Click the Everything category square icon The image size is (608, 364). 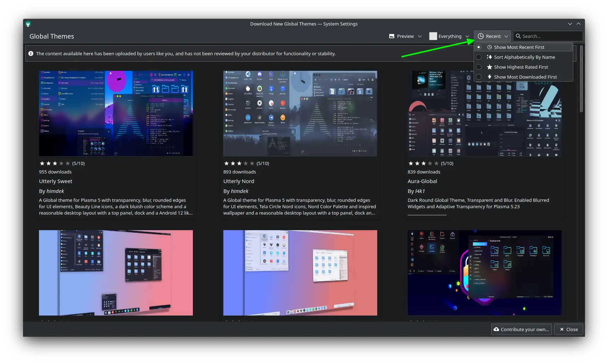pyautogui.click(x=433, y=36)
